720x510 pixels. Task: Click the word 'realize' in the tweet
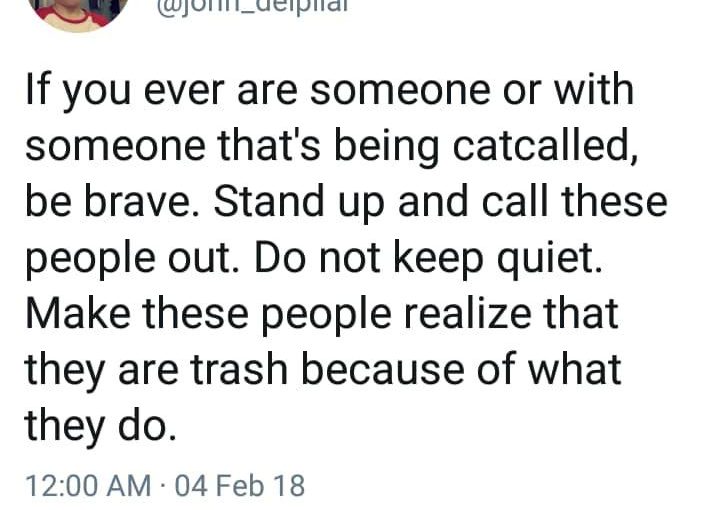tap(467, 314)
